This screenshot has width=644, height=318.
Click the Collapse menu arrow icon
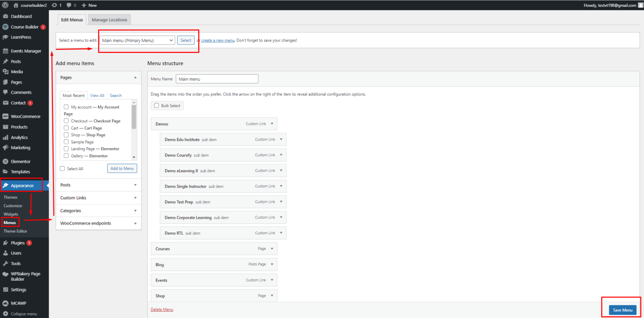point(5,314)
